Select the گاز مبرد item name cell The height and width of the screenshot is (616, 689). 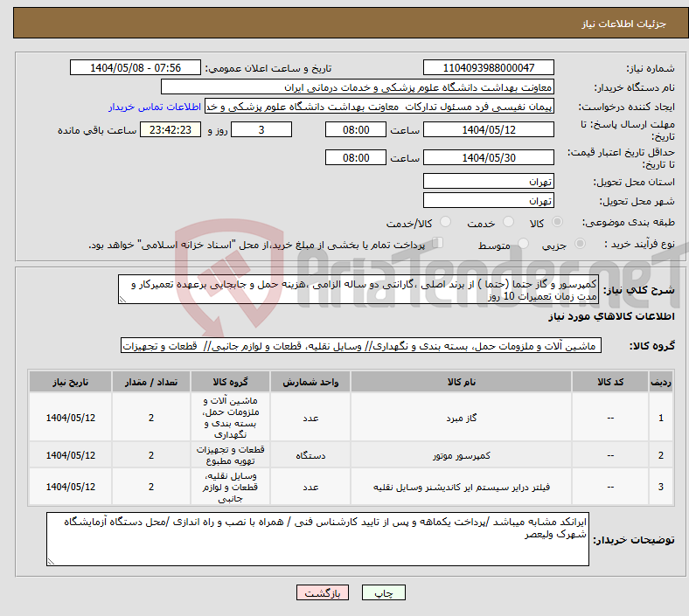point(462,418)
